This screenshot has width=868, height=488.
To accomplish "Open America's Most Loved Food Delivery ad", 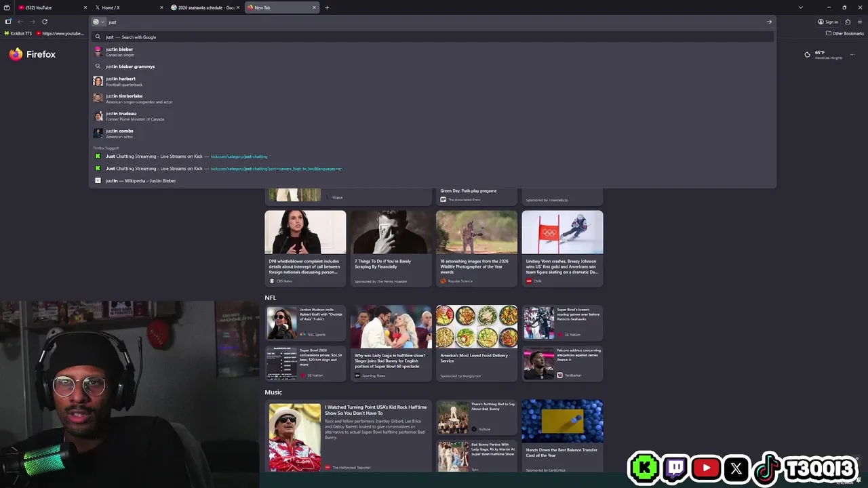I will point(476,342).
